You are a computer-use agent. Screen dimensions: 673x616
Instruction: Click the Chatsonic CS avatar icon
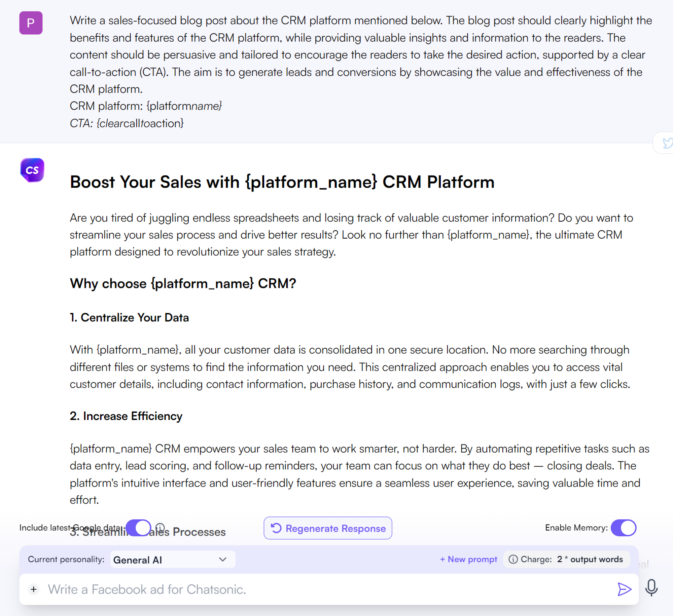click(x=32, y=170)
